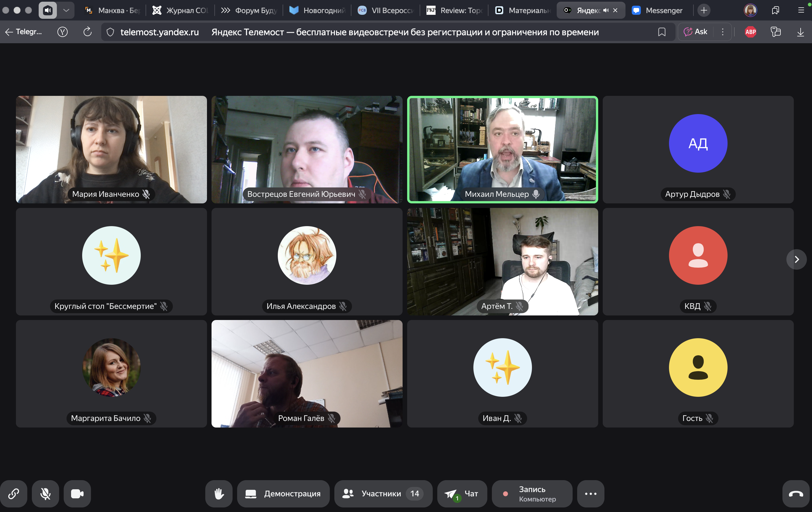
Task: Expand the tab sound dropdown chevron
Action: (67, 11)
